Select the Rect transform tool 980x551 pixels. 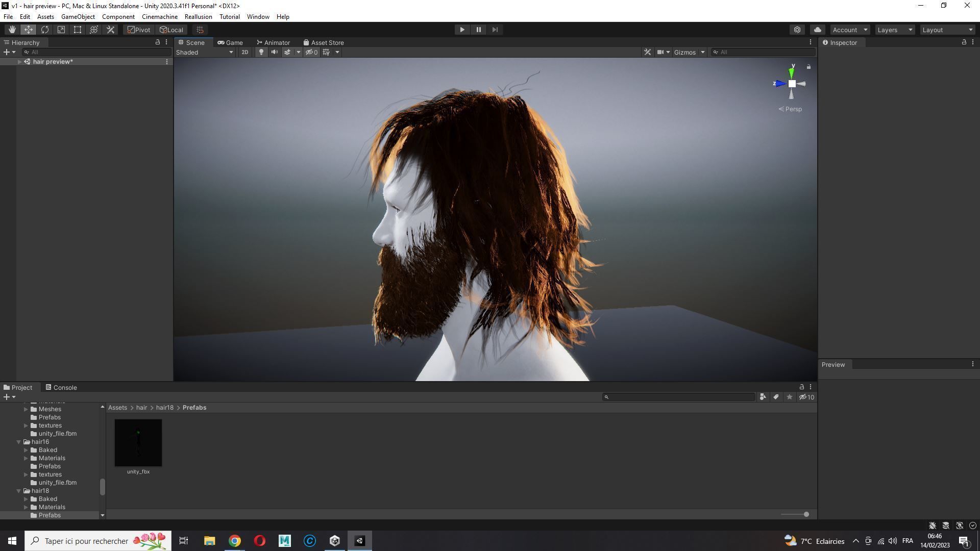point(78,30)
